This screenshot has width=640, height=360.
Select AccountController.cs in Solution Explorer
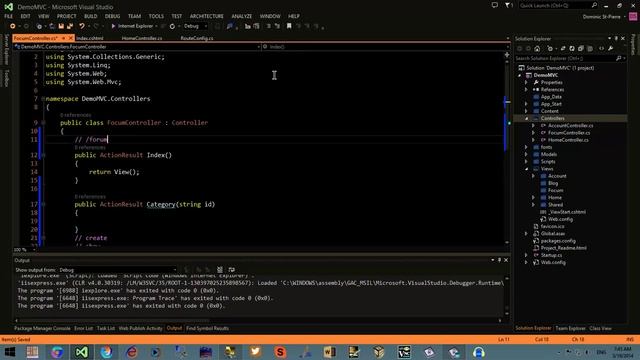click(571, 126)
